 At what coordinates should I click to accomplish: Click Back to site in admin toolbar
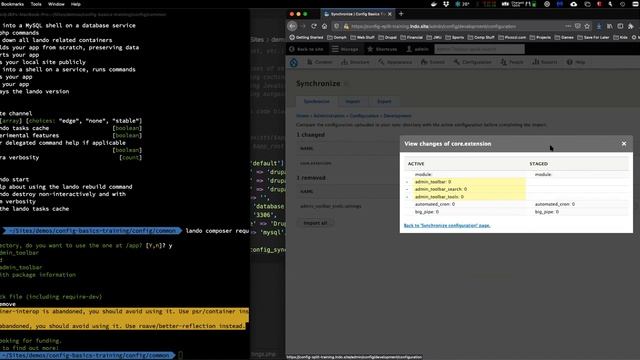tap(306, 49)
